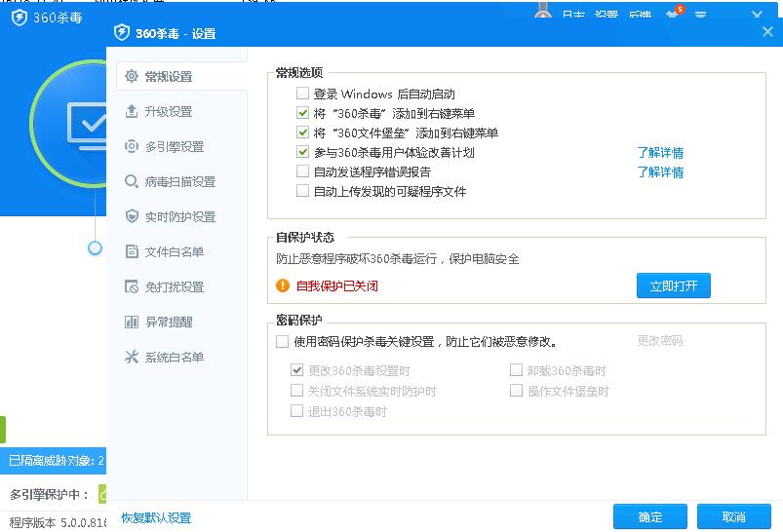Click the 自我保护已关闭 status text
783x532 pixels.
[337, 285]
